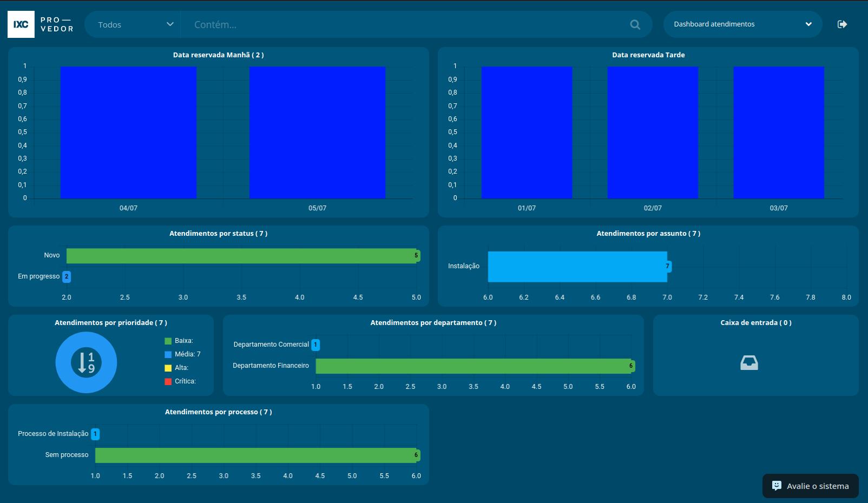Viewport: 868px width, 503px height.
Task: Open the Dashboard atendimentos selector
Action: 742,24
